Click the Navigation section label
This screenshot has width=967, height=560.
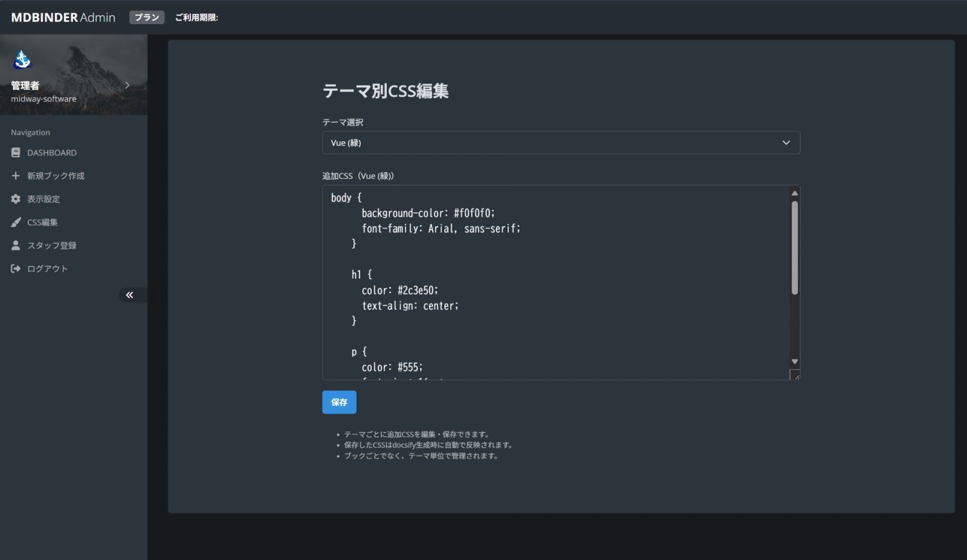click(30, 132)
